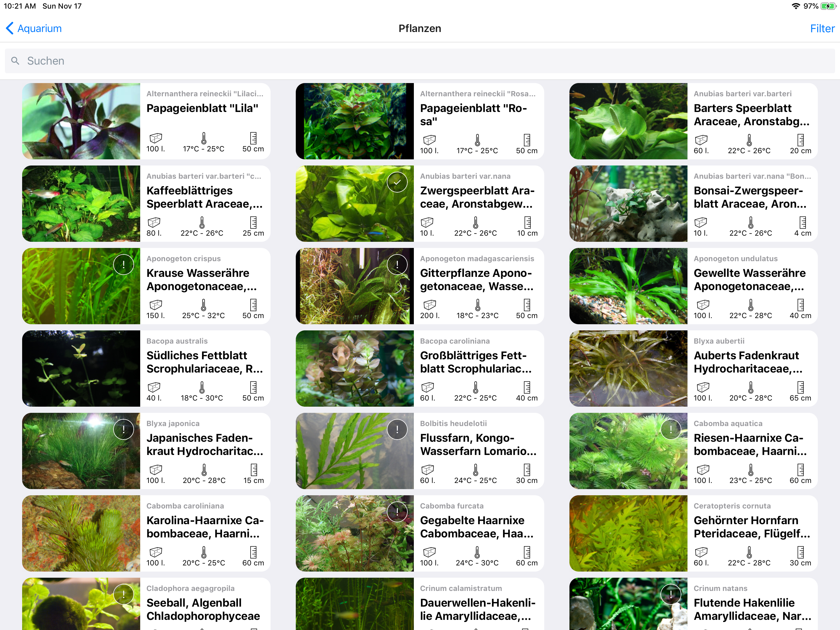Tap the warning badge on Riesen-Haarnixe
840x630 pixels.
point(671,429)
